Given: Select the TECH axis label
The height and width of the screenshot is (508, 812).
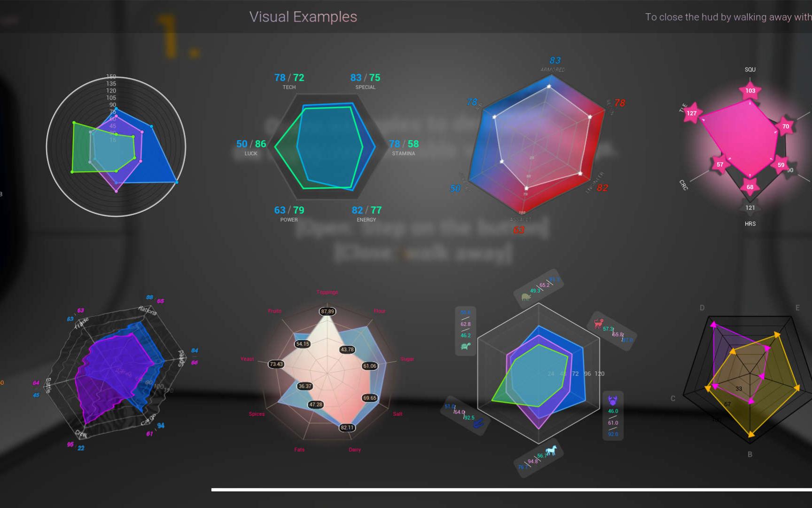Looking at the screenshot, I should [289, 87].
